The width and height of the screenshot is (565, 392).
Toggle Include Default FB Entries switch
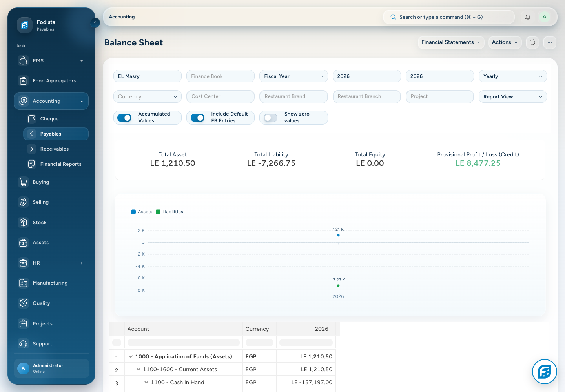pos(197,118)
